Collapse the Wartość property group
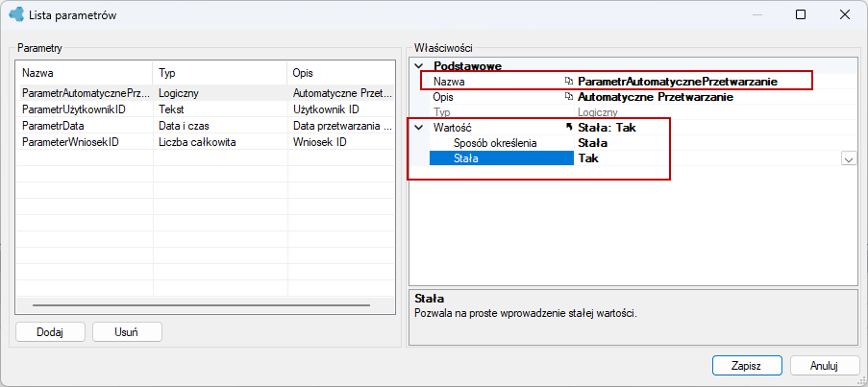The height and width of the screenshot is (387, 868). 419,127
